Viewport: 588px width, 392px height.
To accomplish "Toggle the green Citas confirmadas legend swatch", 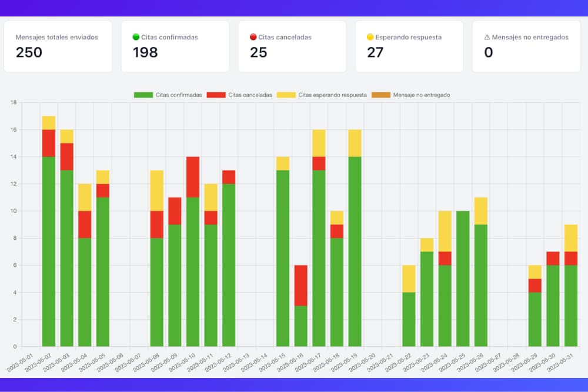I will (x=143, y=95).
